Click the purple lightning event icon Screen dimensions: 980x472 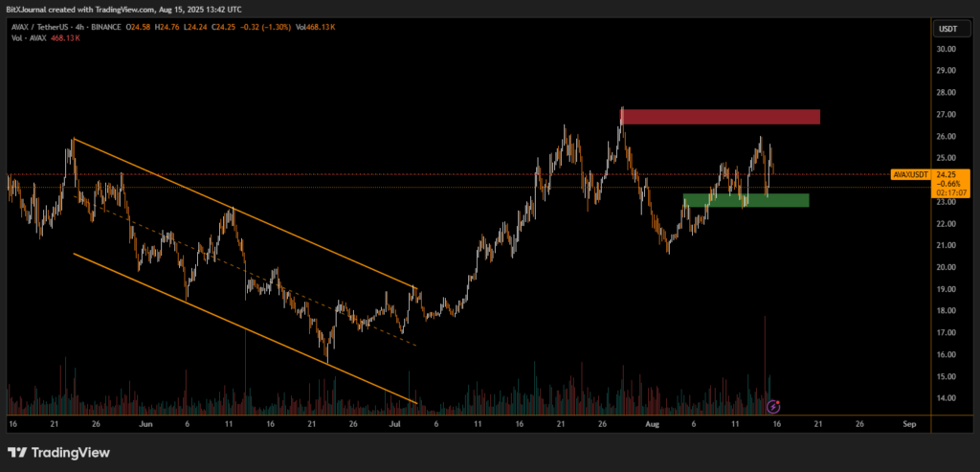[773, 407]
